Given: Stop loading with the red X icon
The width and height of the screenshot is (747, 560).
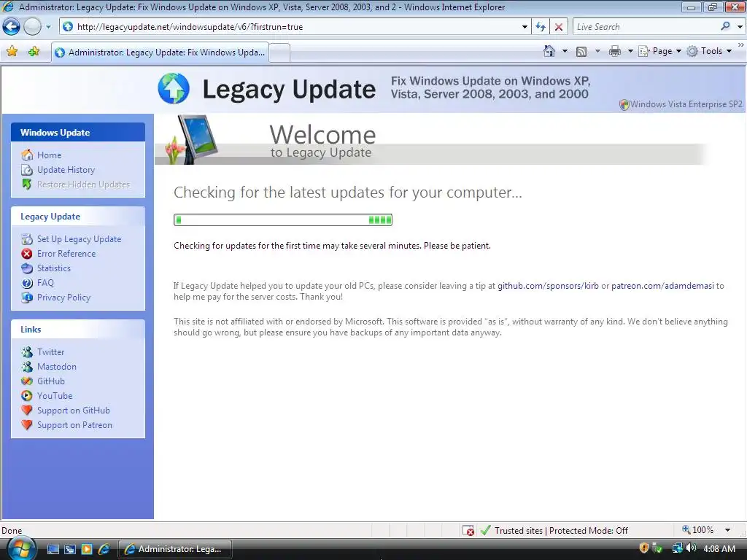Looking at the screenshot, I should tap(558, 27).
